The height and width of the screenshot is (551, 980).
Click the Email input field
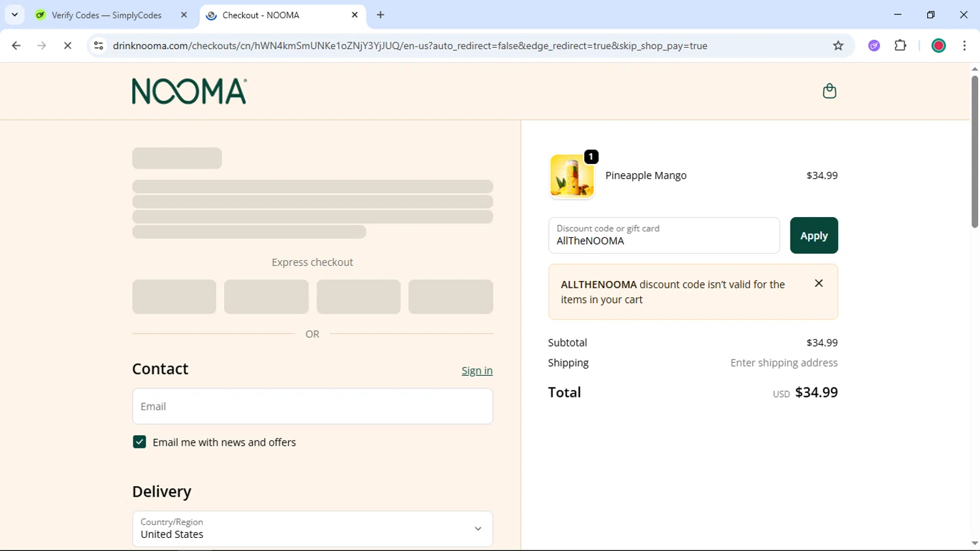click(312, 407)
